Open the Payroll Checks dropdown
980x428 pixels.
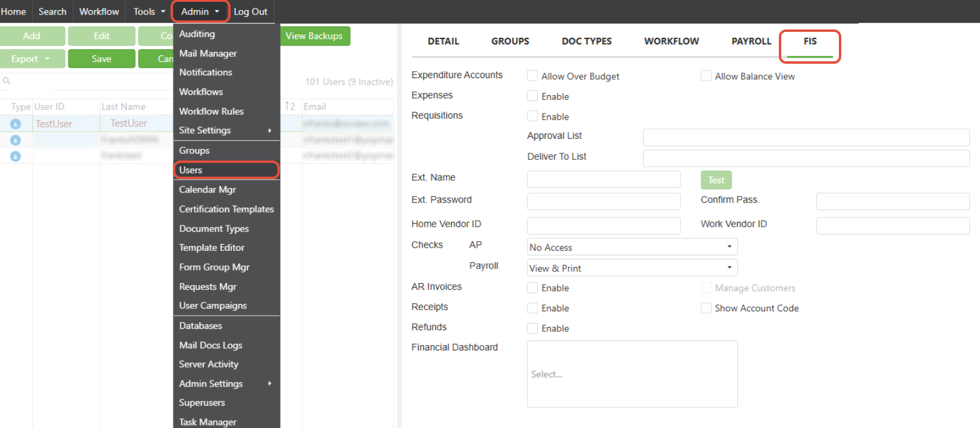pyautogui.click(x=632, y=268)
